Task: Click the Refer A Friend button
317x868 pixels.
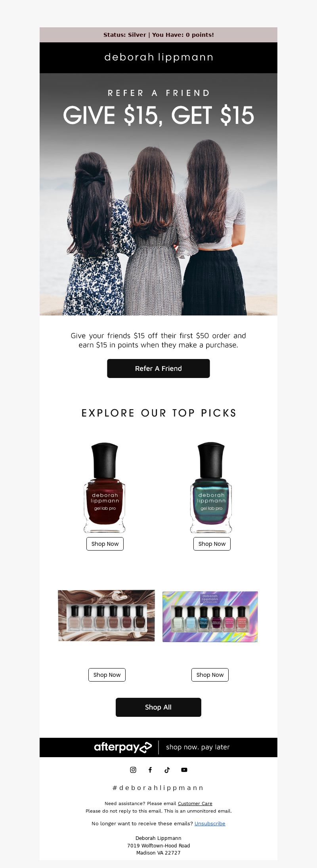Action: (x=158, y=368)
